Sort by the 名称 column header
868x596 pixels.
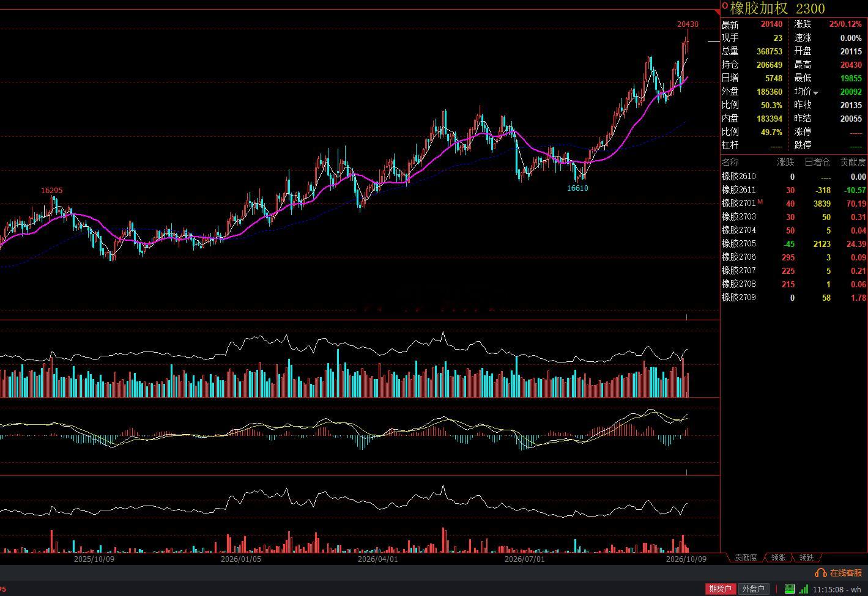[730, 162]
